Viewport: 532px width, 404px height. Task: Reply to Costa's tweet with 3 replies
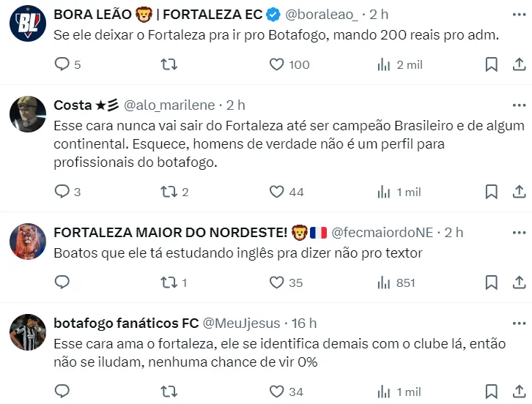[62, 192]
